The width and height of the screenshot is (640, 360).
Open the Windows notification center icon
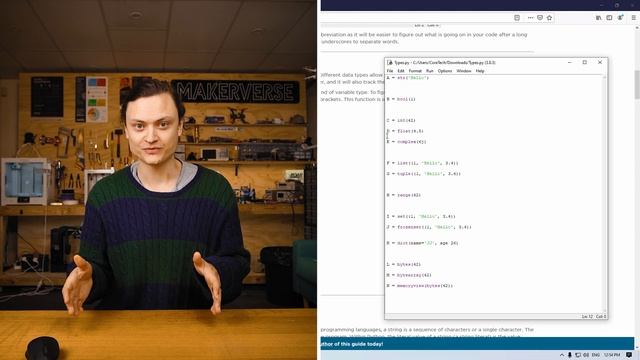(x=629, y=355)
